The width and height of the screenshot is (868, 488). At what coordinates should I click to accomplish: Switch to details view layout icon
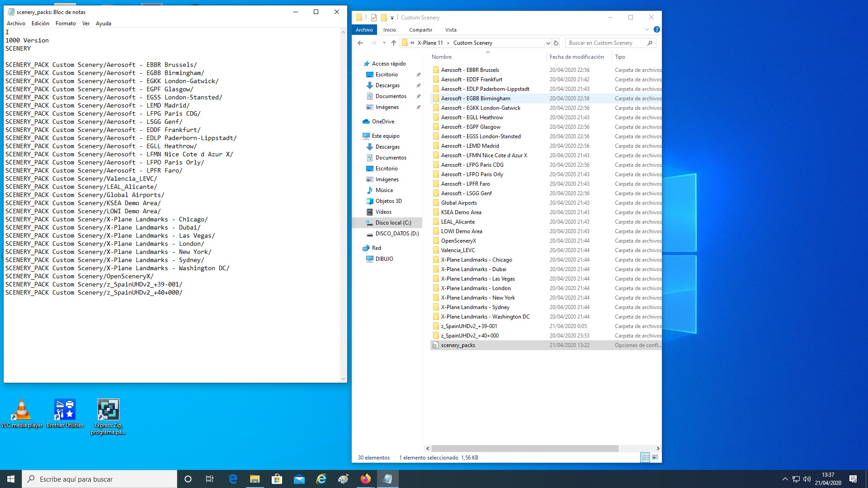coord(645,457)
